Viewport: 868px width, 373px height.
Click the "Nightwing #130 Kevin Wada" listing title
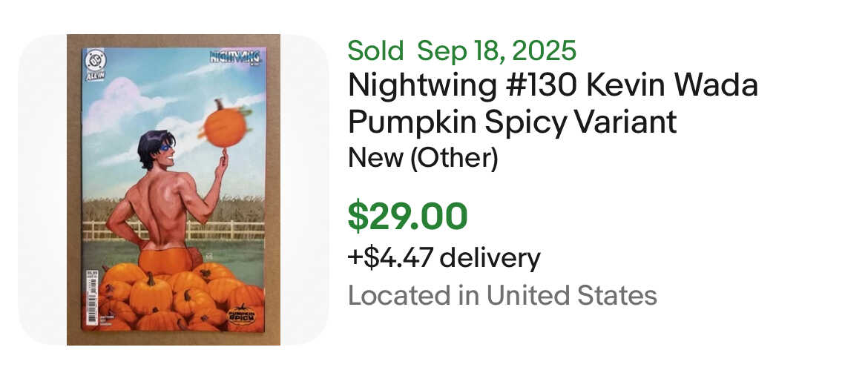[x=553, y=87]
